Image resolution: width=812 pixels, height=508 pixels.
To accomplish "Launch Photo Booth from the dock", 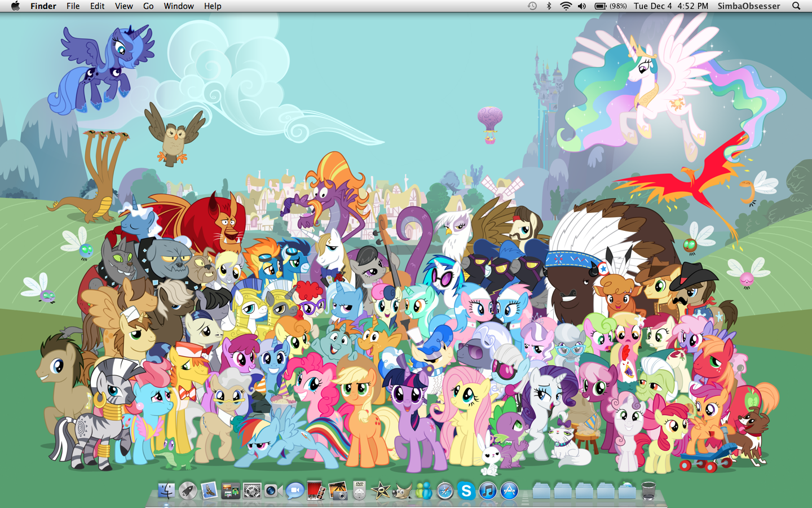I will click(x=316, y=491).
